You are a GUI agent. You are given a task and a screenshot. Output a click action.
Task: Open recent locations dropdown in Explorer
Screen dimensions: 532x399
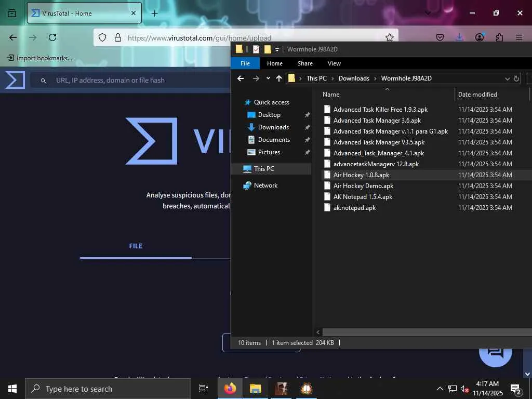click(268, 78)
